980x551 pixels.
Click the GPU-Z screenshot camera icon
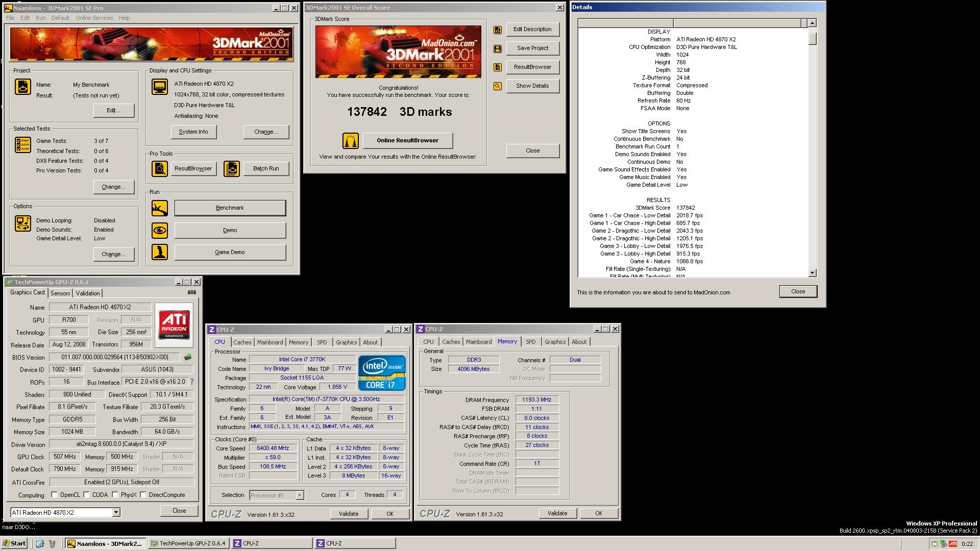pyautogui.click(x=191, y=292)
